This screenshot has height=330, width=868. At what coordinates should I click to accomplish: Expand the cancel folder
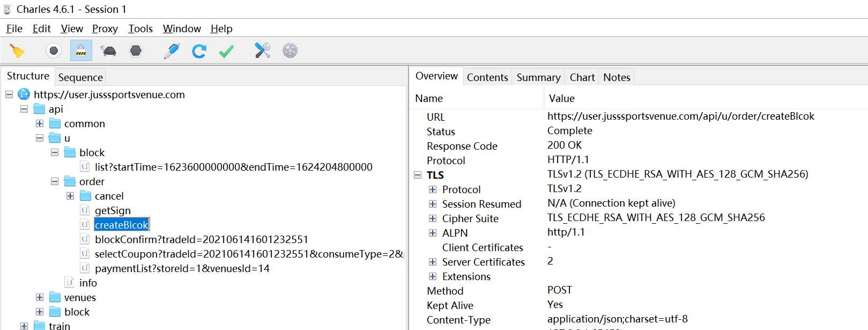click(70, 196)
